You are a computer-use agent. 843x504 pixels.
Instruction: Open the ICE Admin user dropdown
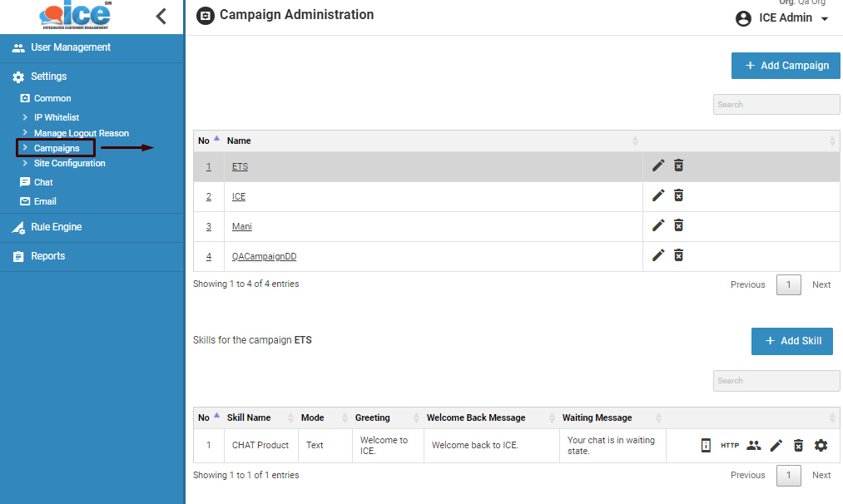click(x=782, y=18)
